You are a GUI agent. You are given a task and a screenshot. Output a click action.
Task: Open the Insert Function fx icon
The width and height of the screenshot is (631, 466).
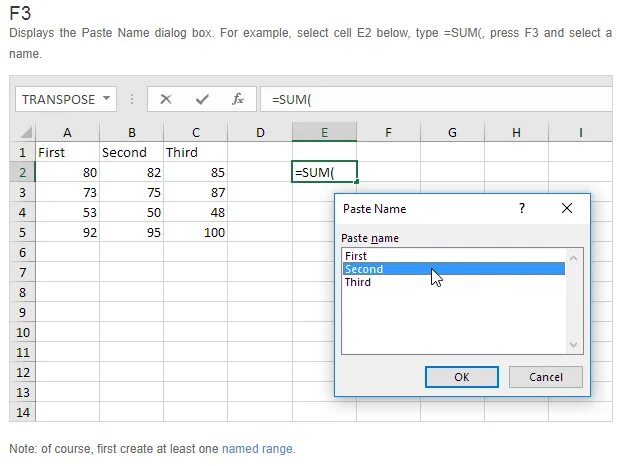click(x=238, y=99)
